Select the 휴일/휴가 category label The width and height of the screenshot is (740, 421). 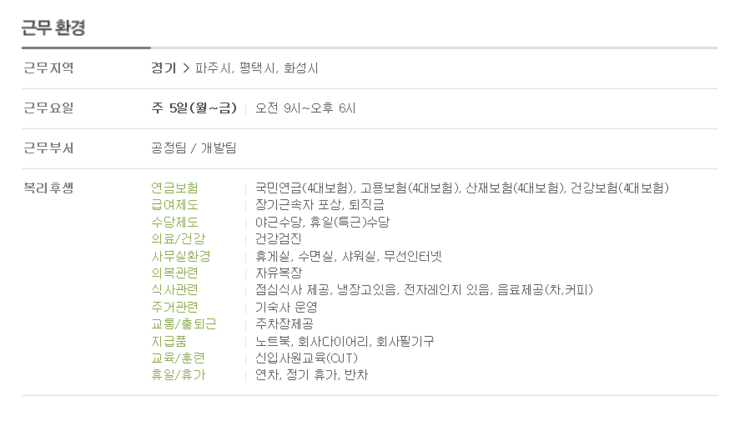(x=178, y=375)
